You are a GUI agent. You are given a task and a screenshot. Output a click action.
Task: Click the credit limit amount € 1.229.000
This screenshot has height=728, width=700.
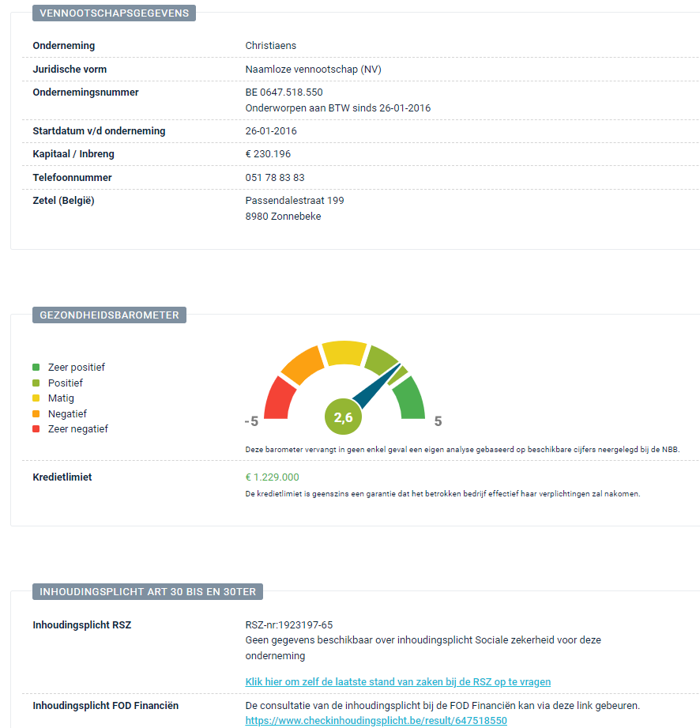coord(272,477)
